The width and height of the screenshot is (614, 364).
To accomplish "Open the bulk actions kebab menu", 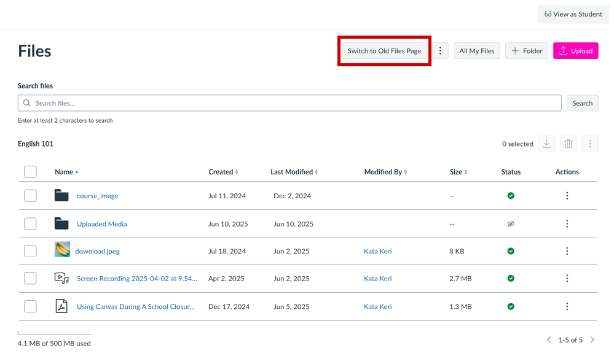I will (x=590, y=144).
